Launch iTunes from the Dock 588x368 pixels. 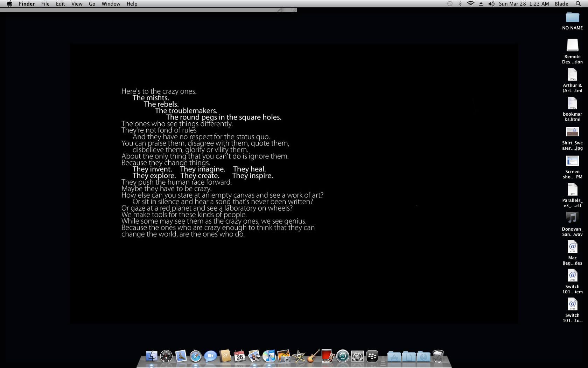pos(269,356)
